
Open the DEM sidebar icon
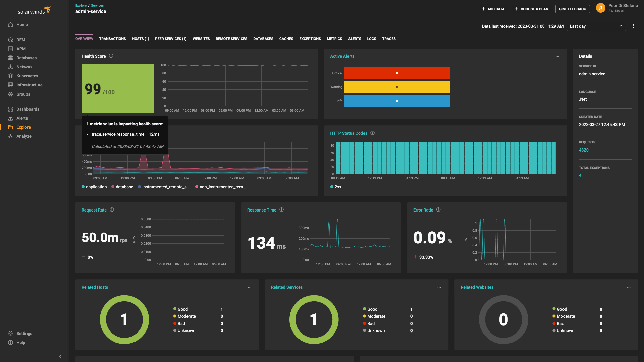tap(11, 40)
